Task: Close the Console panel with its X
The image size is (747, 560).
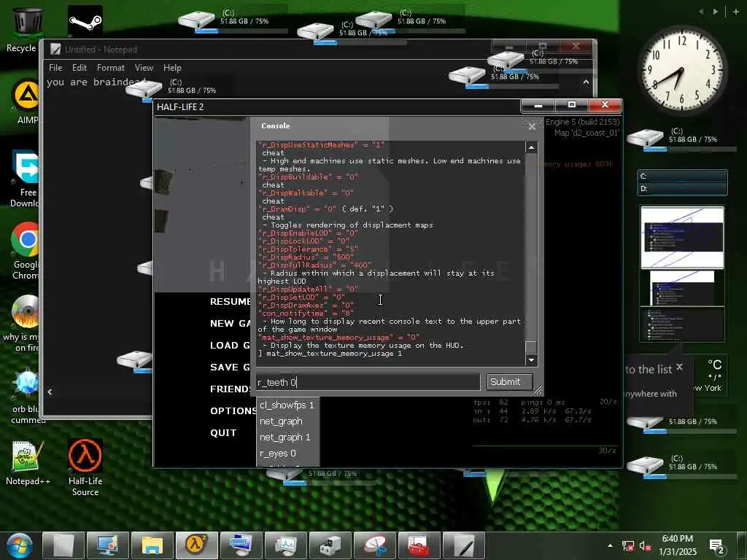Action: pos(532,126)
